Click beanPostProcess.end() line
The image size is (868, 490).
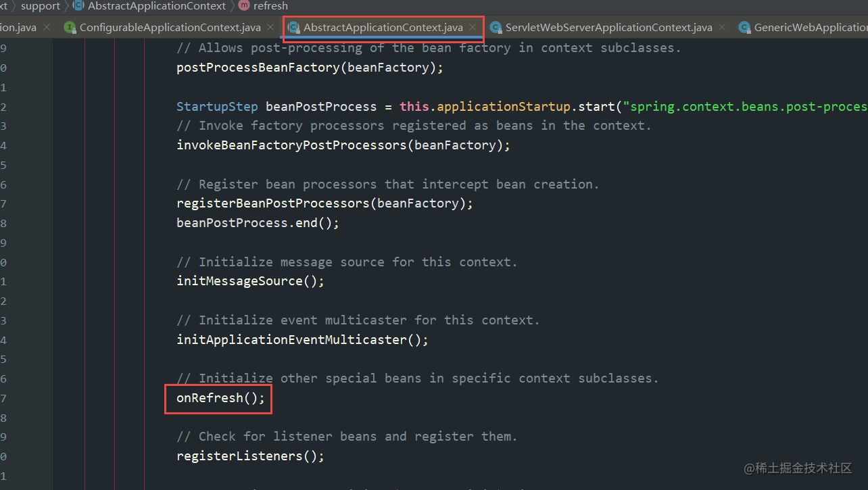(258, 222)
